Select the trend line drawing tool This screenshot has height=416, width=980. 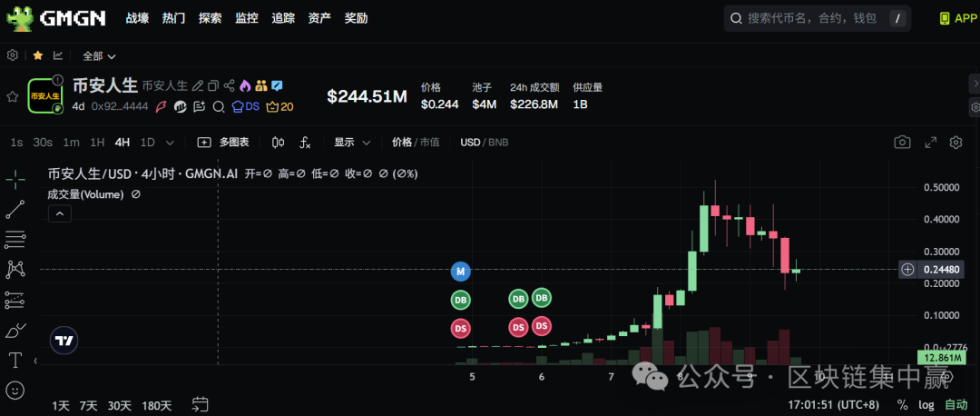[15, 210]
